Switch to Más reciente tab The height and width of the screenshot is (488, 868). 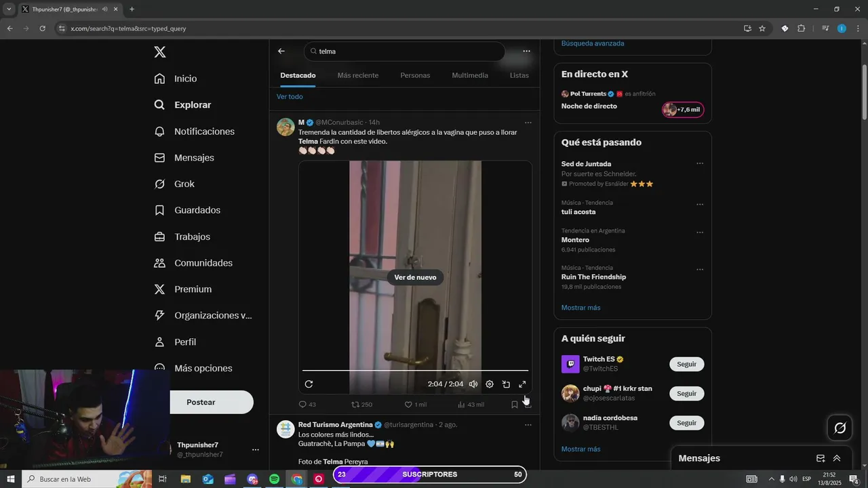tap(358, 75)
